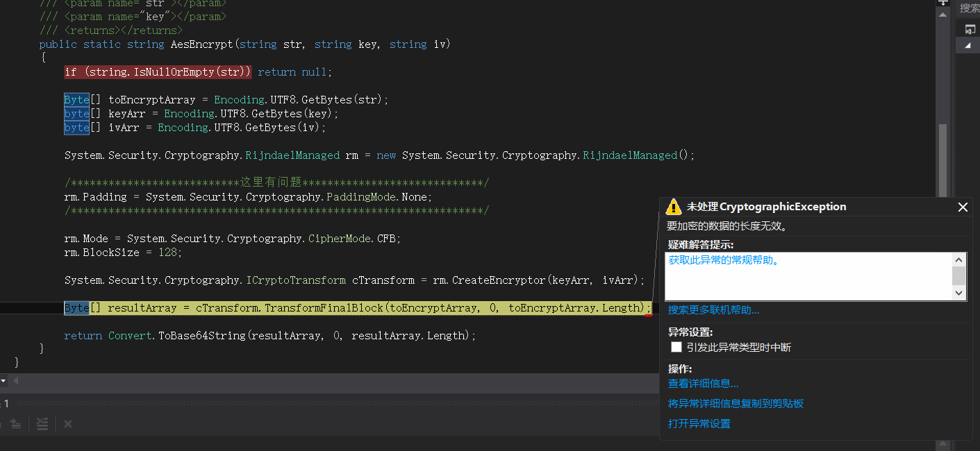The width and height of the screenshot is (980, 451).
Task: Click the exception title 未处理 CryptographicException
Action: click(x=766, y=207)
